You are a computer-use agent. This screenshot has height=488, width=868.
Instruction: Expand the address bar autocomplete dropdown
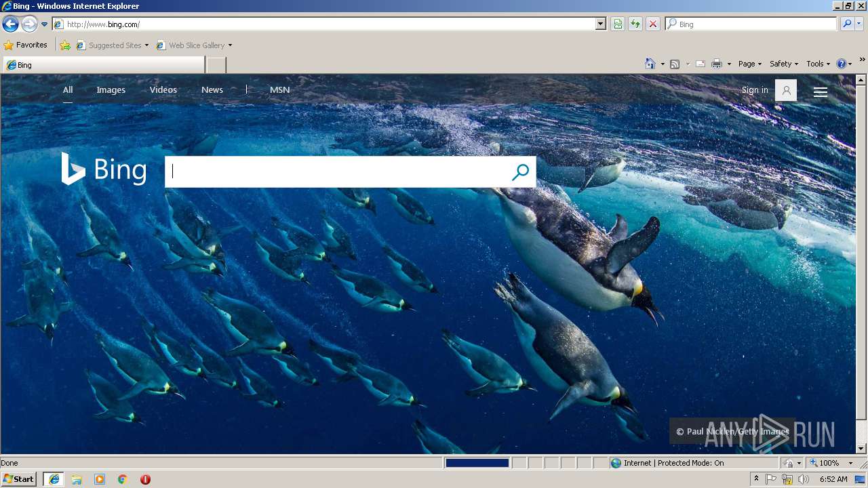click(601, 24)
